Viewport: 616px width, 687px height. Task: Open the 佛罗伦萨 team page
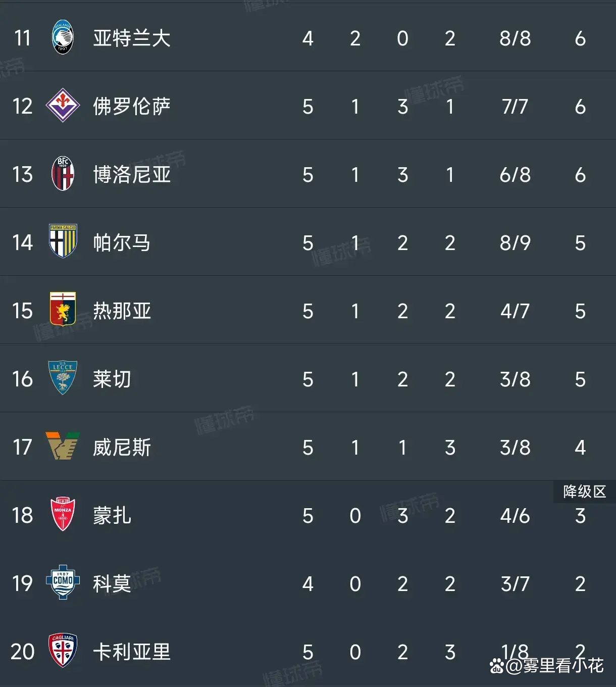click(x=132, y=107)
